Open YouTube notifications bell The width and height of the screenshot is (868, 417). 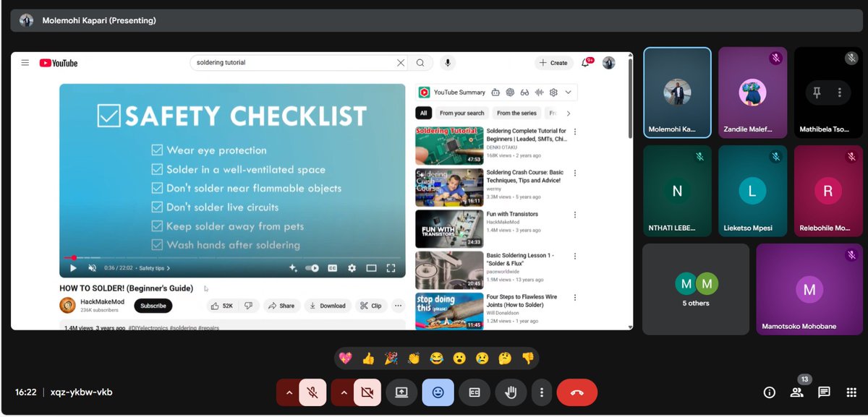click(587, 63)
